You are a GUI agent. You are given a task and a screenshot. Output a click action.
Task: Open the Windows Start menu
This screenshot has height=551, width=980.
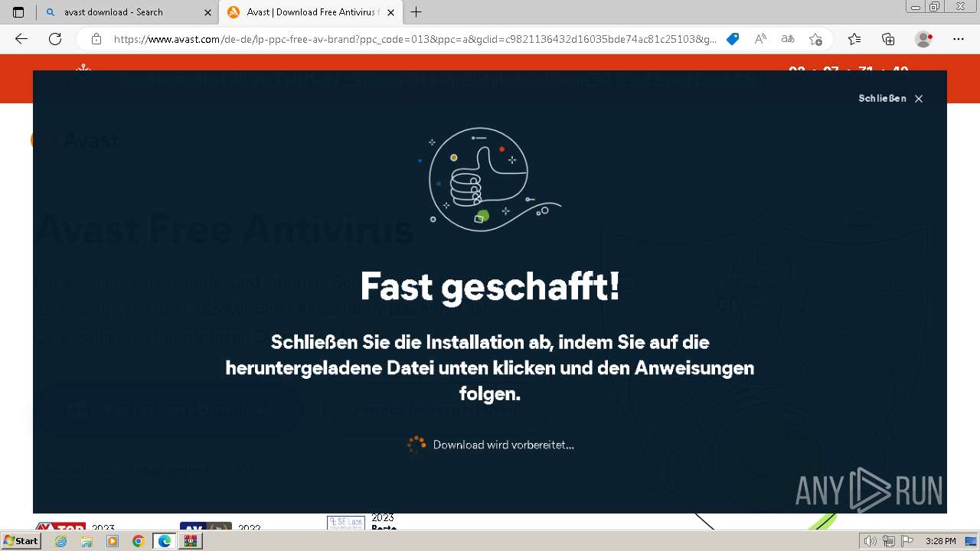pos(21,541)
